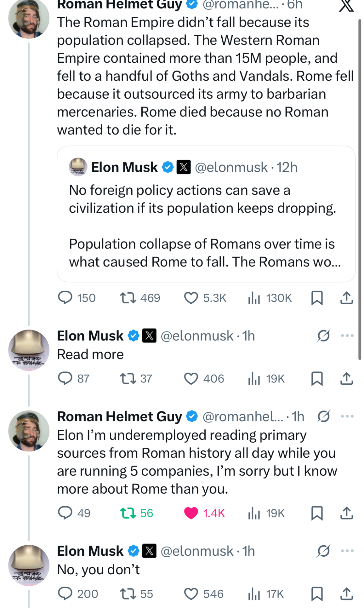Reply to the 15M people tweet
Image resolution: width=364 pixels, height=608 pixels.
click(65, 298)
